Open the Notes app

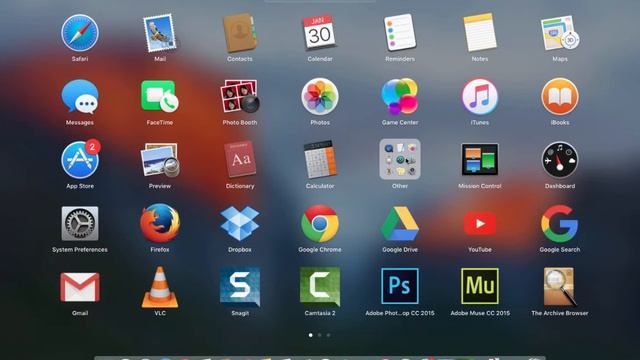click(x=480, y=33)
